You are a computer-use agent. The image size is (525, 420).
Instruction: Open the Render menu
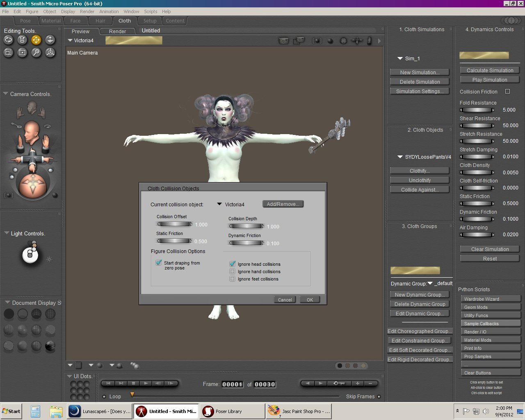point(87,11)
